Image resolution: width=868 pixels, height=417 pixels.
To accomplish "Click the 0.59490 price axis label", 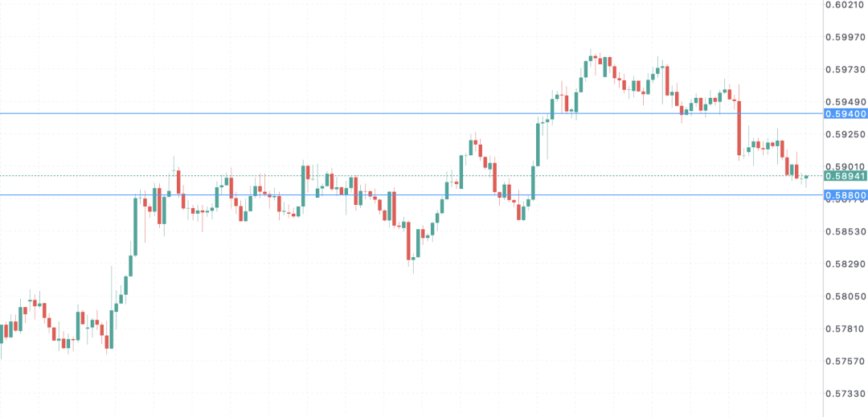I will [845, 102].
